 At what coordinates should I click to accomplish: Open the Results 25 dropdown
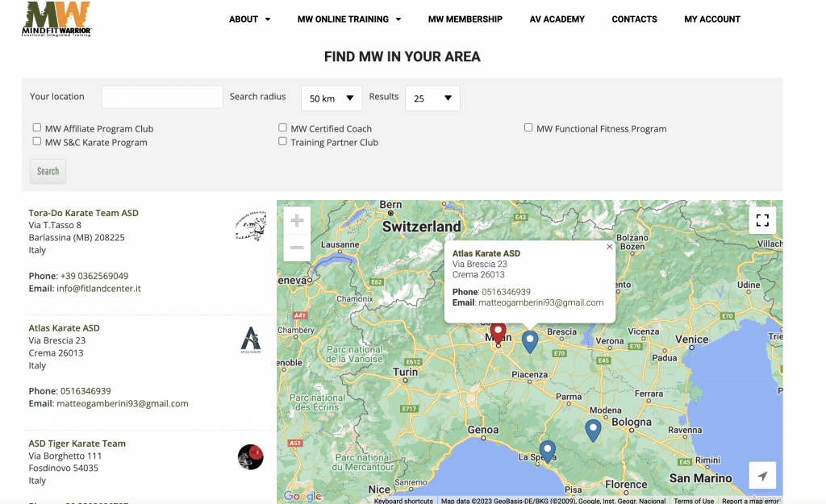click(432, 98)
